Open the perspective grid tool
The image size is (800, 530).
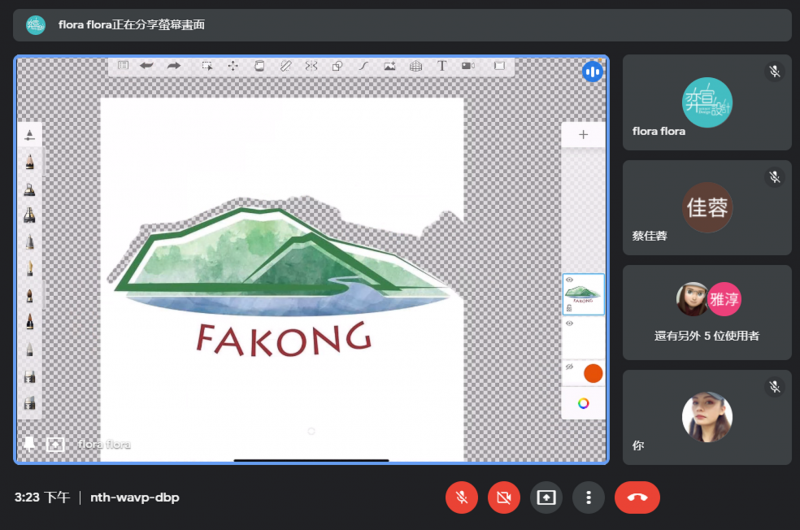click(415, 66)
